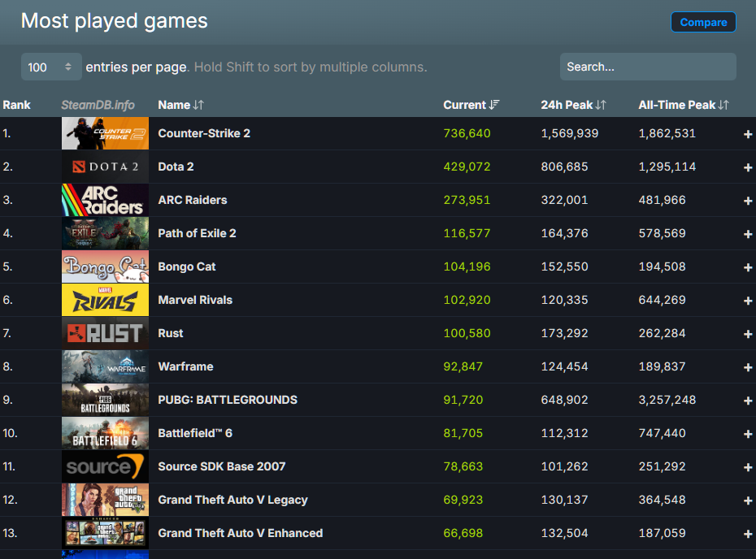The width and height of the screenshot is (756, 559).
Task: Click current player count 429,072
Action: click(x=467, y=167)
